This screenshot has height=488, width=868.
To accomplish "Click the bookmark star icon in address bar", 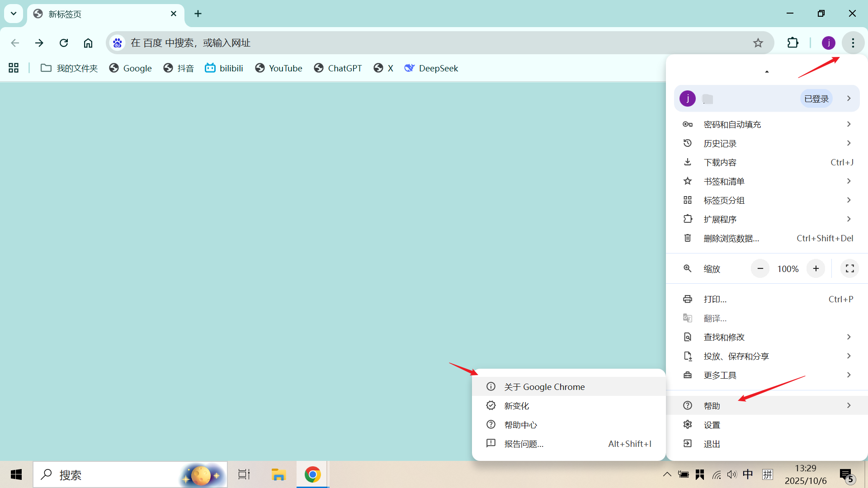I will [758, 43].
